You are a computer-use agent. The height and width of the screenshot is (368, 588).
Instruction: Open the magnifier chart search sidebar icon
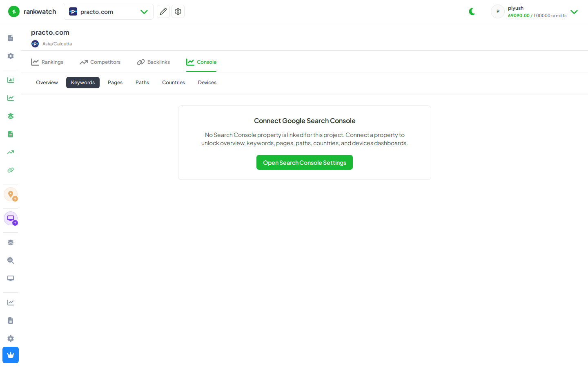(11, 260)
